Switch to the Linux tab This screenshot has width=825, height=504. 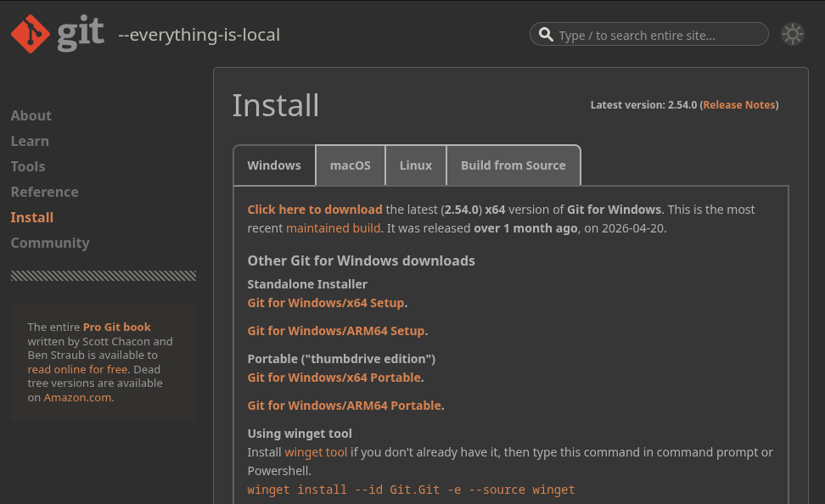coord(416,165)
